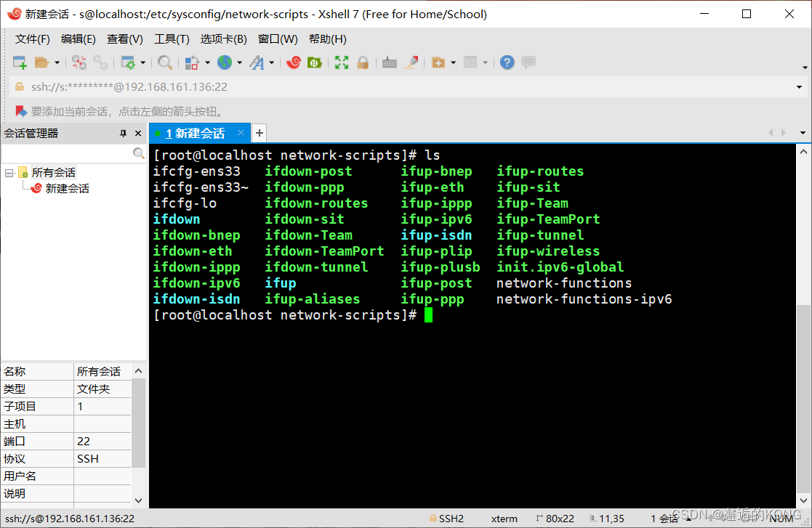This screenshot has height=528, width=812.
Task: Click the Reconnect link icon
Action: click(x=100, y=62)
